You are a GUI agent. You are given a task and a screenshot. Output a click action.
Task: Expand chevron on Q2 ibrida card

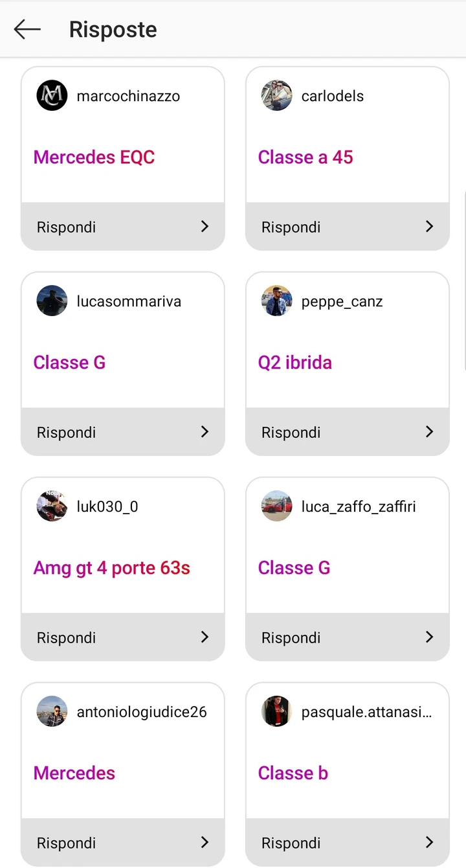(429, 432)
